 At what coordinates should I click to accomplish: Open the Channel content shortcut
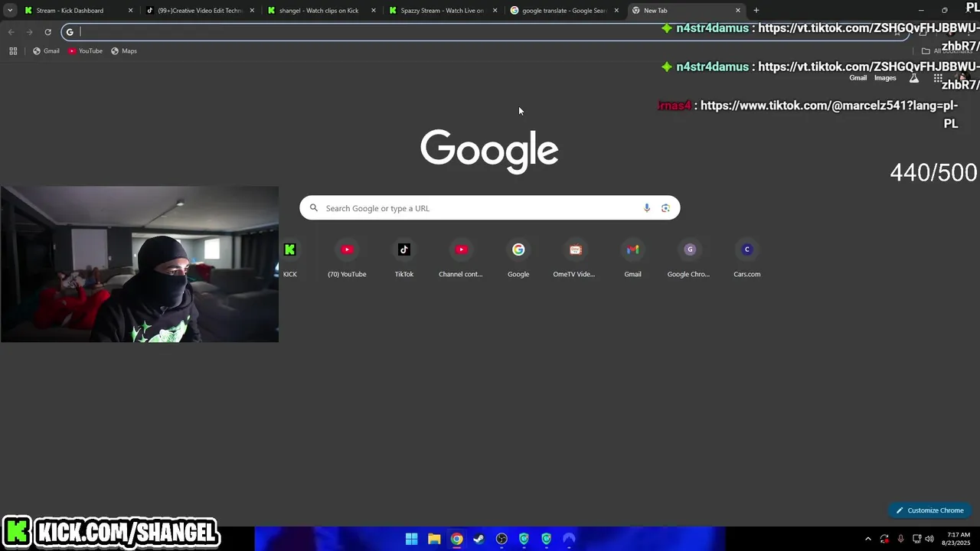coord(461,258)
